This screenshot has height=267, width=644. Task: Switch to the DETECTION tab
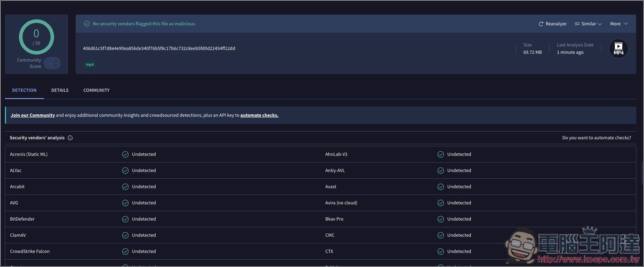point(24,90)
